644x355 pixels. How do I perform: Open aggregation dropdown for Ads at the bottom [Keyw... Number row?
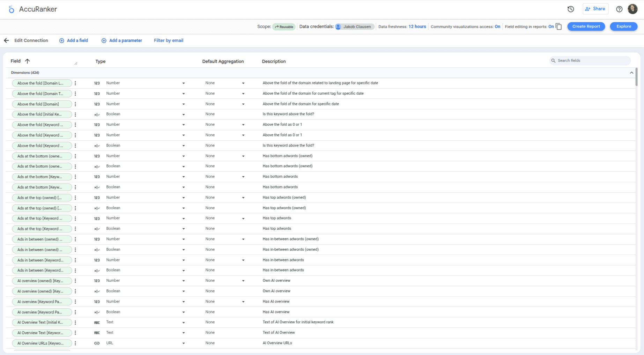243,177
